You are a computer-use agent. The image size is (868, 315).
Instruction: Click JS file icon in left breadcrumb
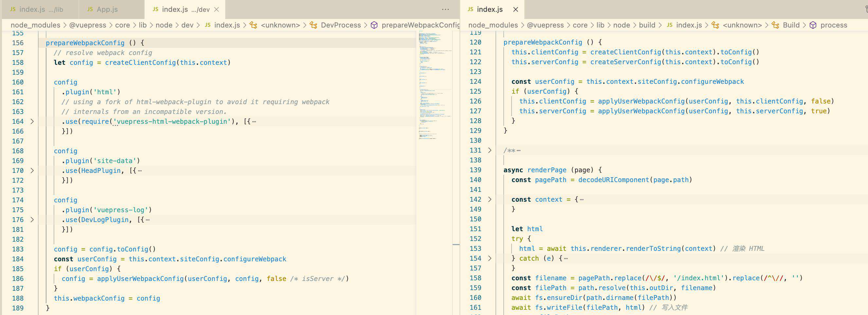click(x=208, y=25)
